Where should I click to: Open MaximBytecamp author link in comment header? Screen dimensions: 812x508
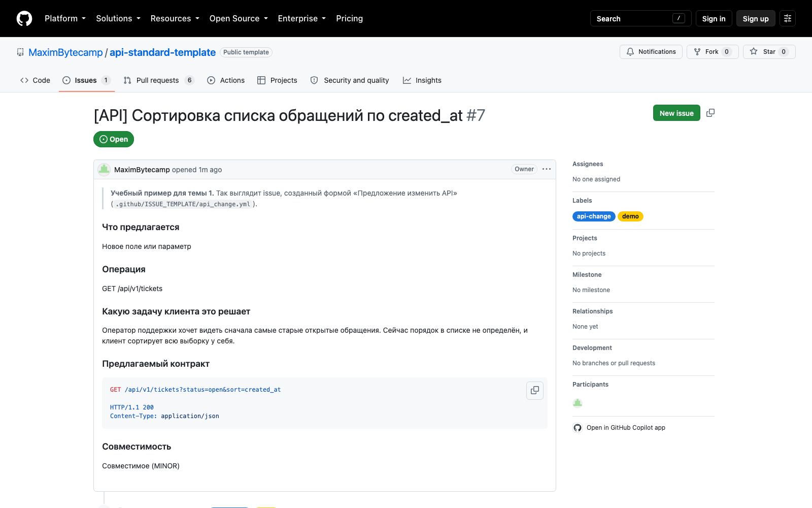(142, 170)
